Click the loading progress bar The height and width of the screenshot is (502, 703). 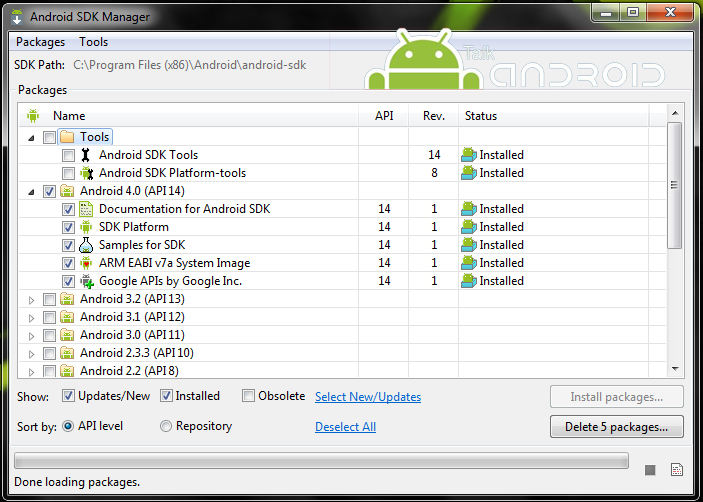click(x=321, y=461)
